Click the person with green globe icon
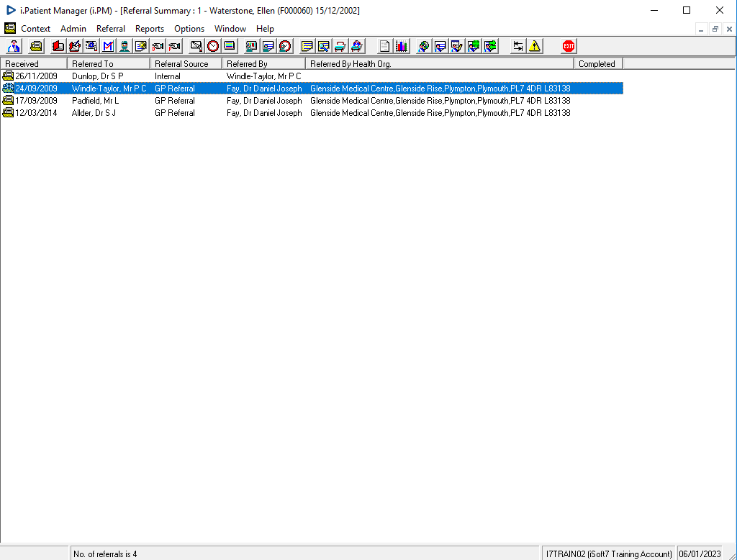The height and width of the screenshot is (560, 737). click(474, 46)
